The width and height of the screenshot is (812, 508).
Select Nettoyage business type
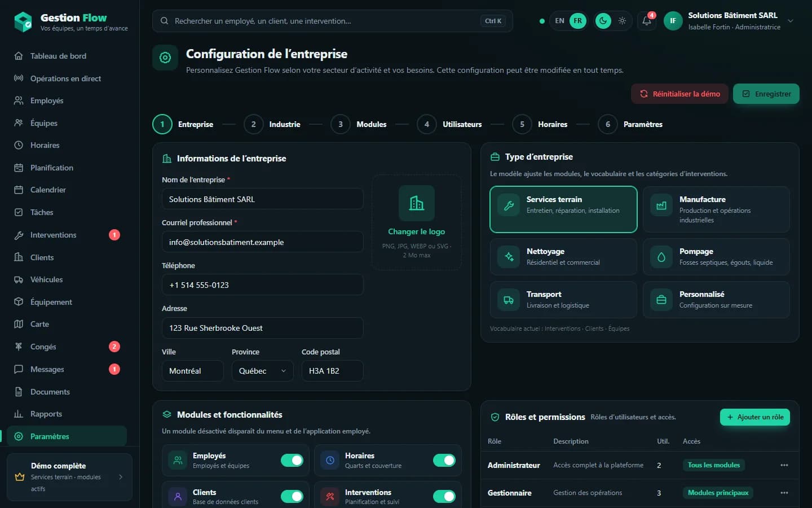pos(563,257)
